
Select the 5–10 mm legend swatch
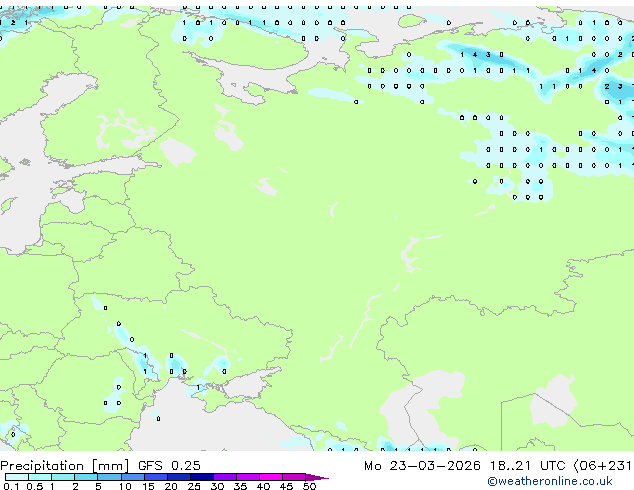[109, 477]
